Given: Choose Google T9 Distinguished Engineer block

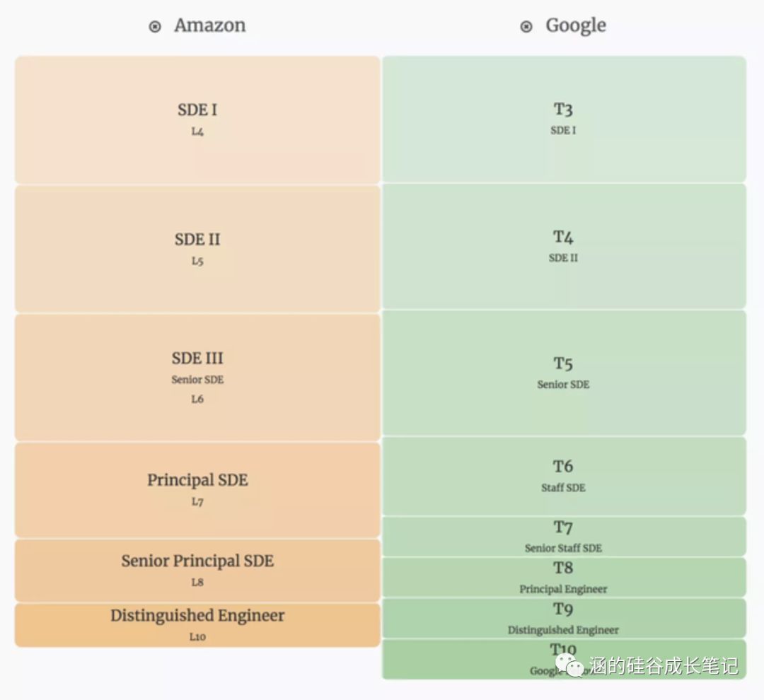Looking at the screenshot, I should (x=564, y=618).
